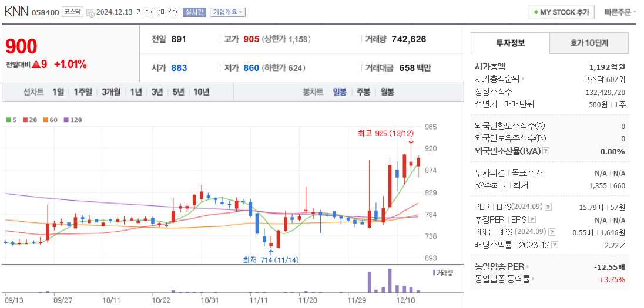This screenshot has width=644, height=308.
Task: Click the red up-triangle next to 9
Action: [36, 64]
